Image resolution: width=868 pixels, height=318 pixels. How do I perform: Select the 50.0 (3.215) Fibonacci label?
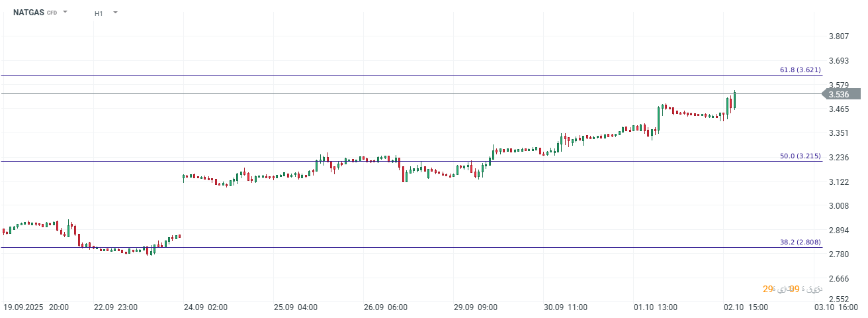point(800,156)
